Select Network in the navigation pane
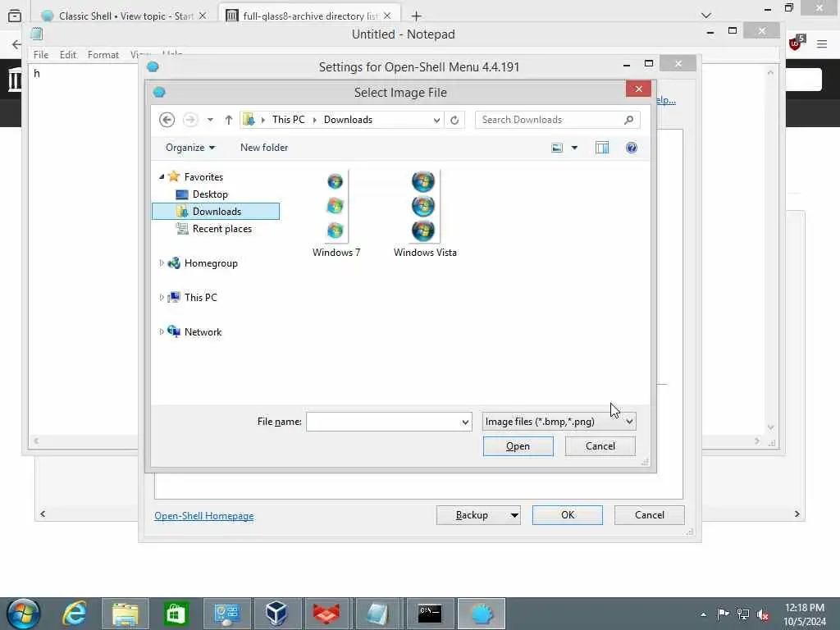840x630 pixels. 203,332
